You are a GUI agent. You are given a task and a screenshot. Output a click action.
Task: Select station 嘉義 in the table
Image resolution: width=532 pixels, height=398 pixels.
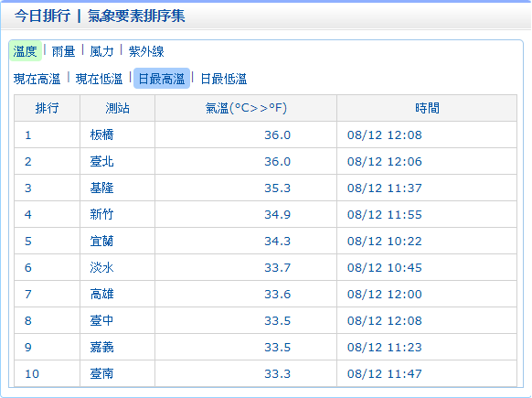(x=101, y=347)
